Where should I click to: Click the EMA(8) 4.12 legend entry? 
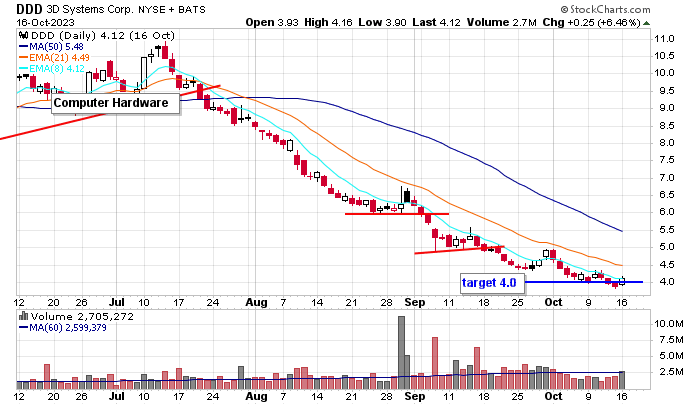coord(51,69)
